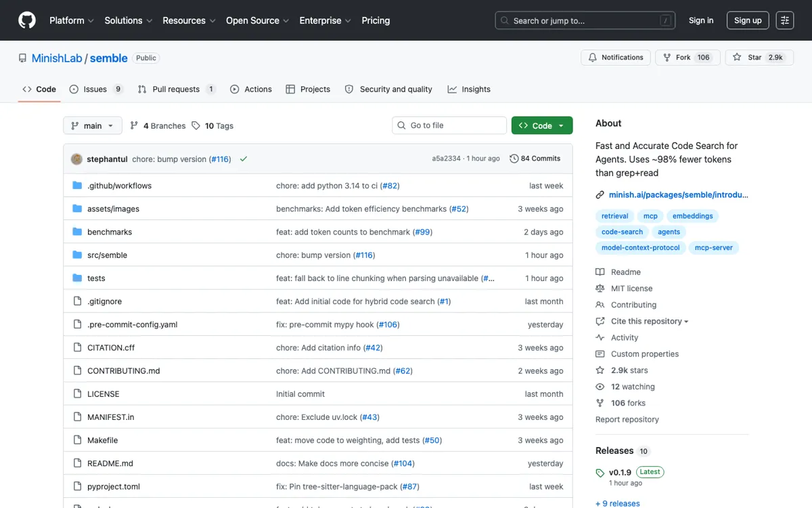
Task: Open the main branch selector dropdown
Action: 93,125
